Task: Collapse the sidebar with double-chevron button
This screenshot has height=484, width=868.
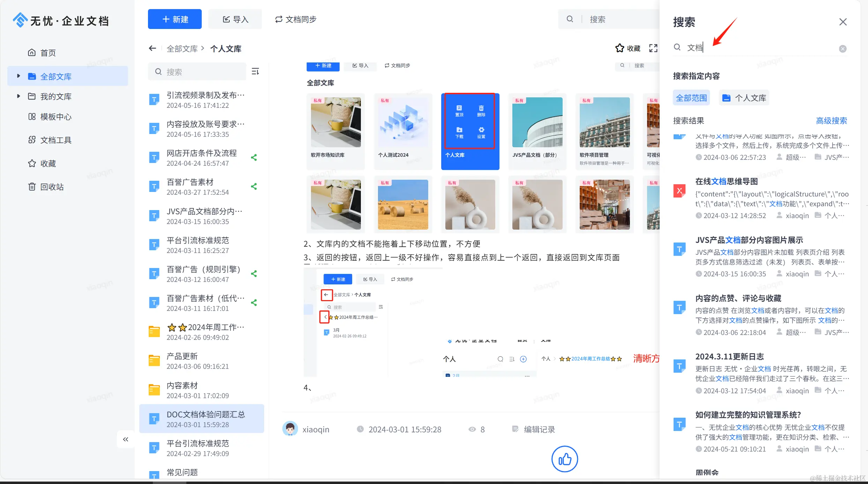Action: click(x=126, y=439)
